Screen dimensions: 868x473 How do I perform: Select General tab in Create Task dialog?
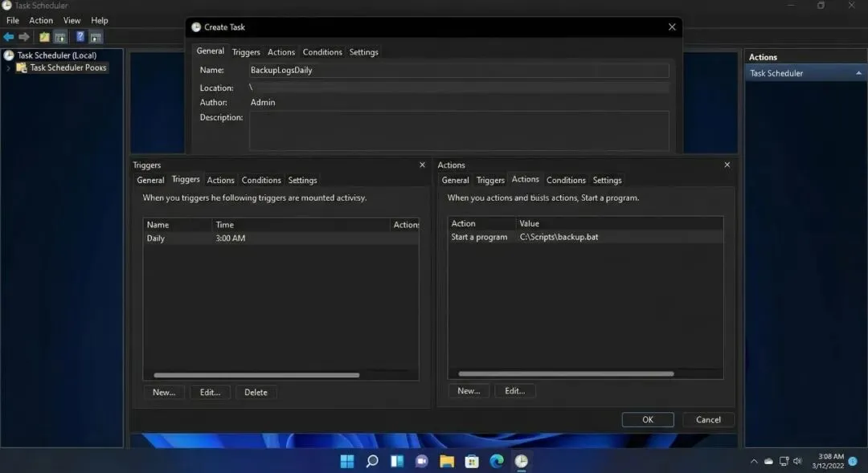211,51
